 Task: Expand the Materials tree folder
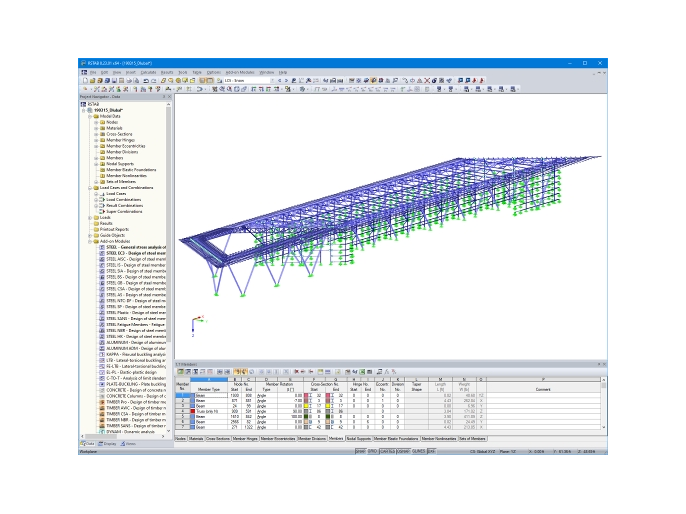pos(96,128)
